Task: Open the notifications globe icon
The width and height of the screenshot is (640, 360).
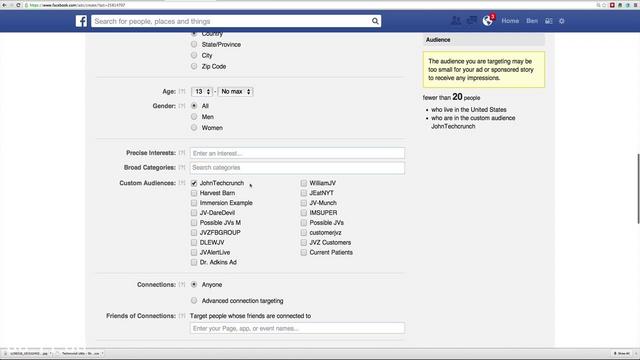Action: pyautogui.click(x=488, y=20)
